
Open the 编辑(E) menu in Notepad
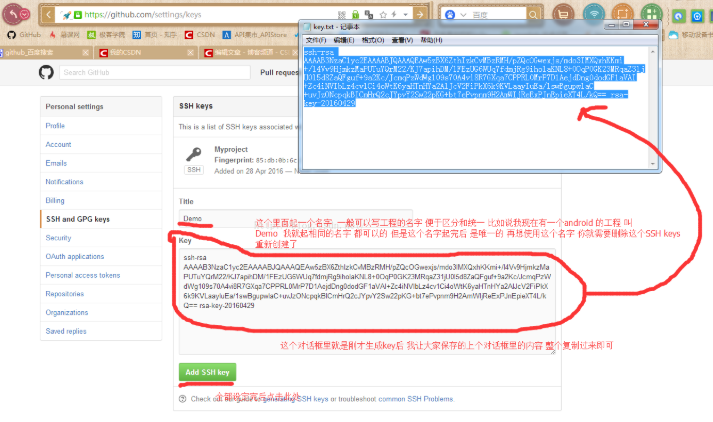[x=344, y=40]
